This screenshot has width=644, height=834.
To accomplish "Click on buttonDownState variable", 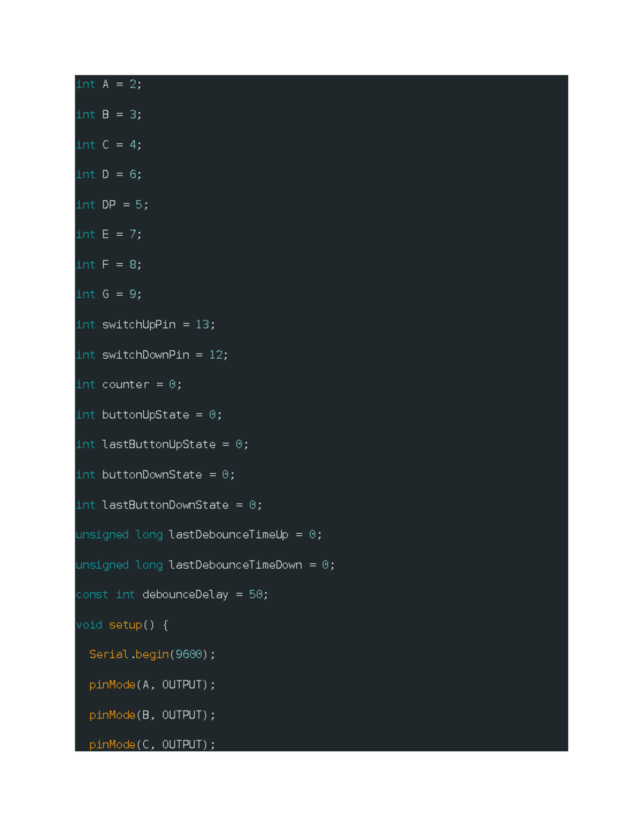I will pyautogui.click(x=152, y=475).
